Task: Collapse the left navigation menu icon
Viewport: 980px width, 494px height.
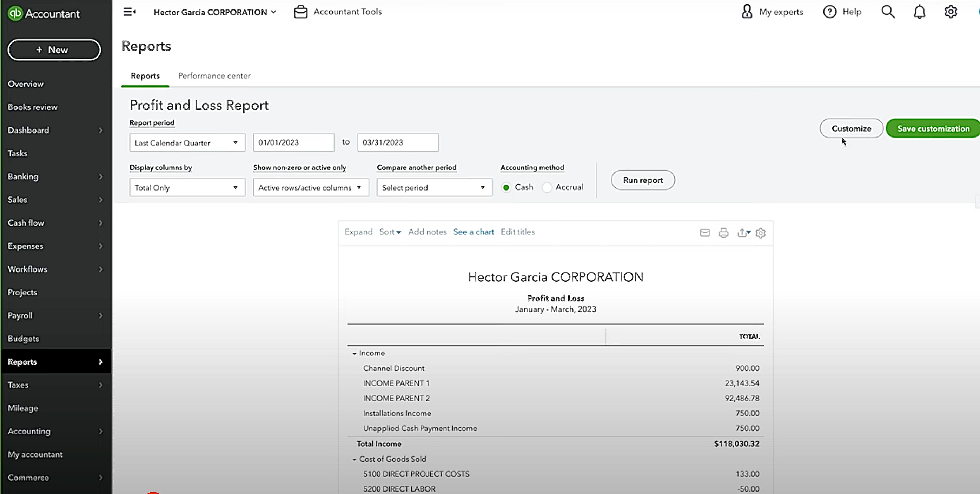Action: [130, 12]
